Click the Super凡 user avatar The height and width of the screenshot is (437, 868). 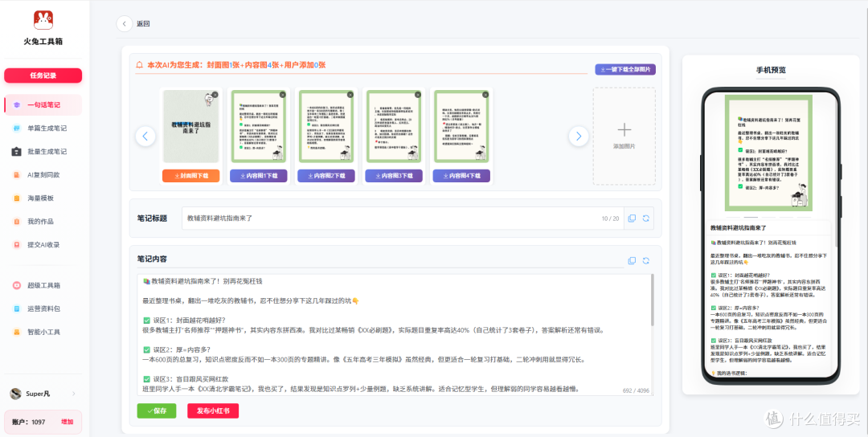click(x=16, y=394)
